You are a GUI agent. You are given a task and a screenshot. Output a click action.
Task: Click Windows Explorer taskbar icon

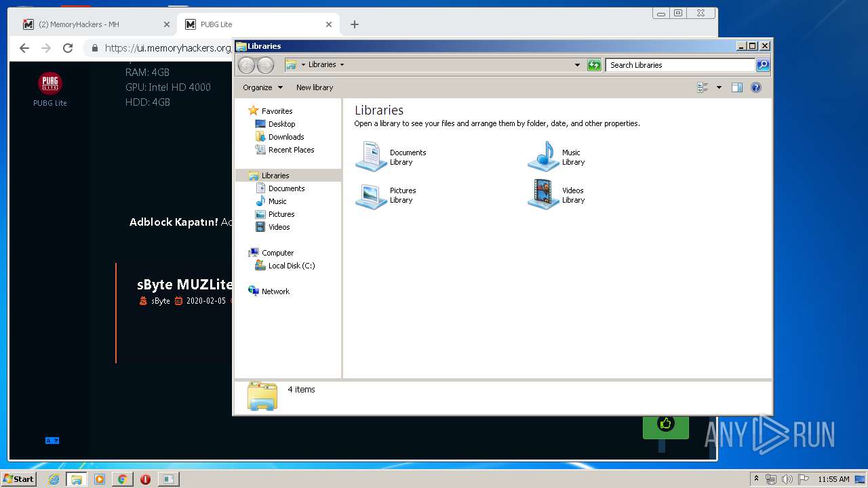(x=77, y=479)
